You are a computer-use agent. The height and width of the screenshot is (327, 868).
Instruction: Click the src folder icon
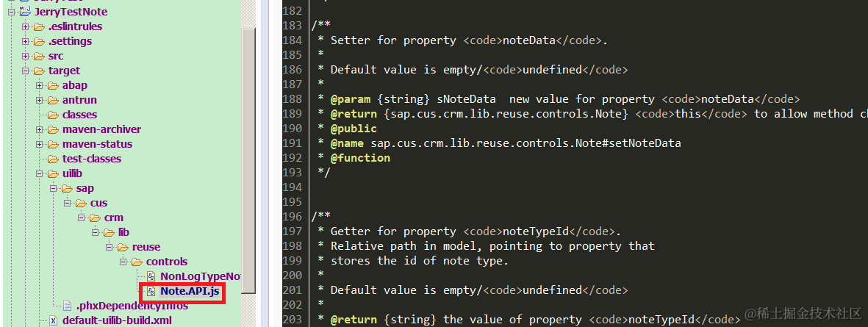(x=39, y=57)
